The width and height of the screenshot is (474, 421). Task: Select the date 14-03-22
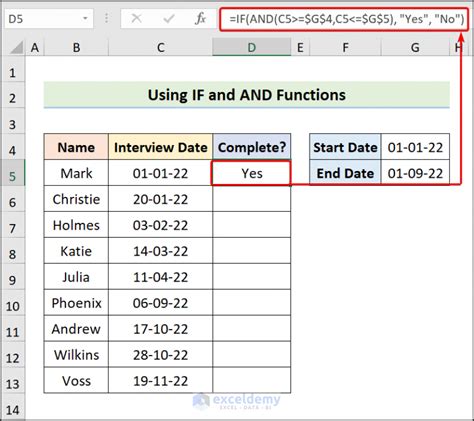(x=160, y=251)
